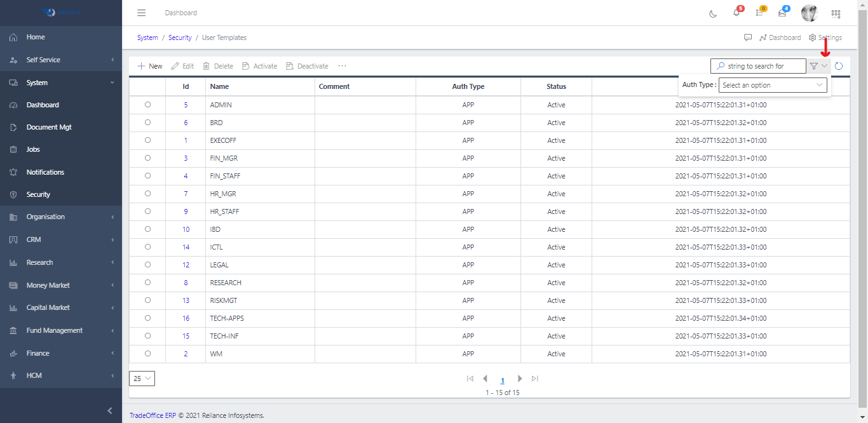This screenshot has width=868, height=423.
Task: Open ID 5 link for ADMIN
Action: click(186, 105)
